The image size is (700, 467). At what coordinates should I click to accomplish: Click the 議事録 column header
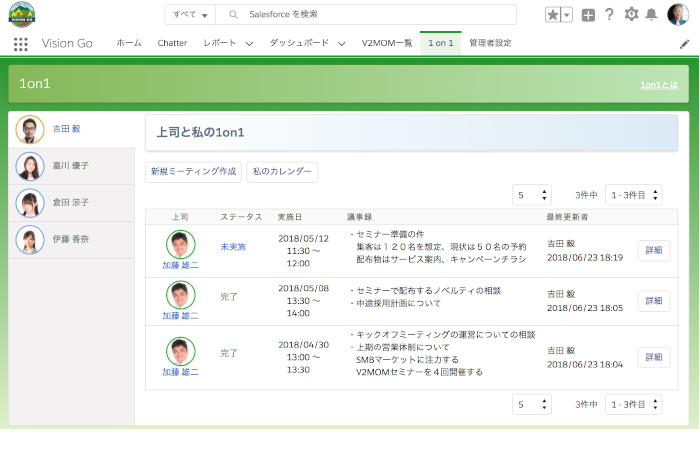(359, 217)
